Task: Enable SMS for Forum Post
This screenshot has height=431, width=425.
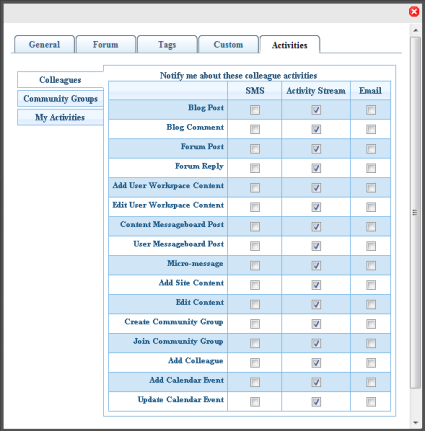Action: point(255,149)
